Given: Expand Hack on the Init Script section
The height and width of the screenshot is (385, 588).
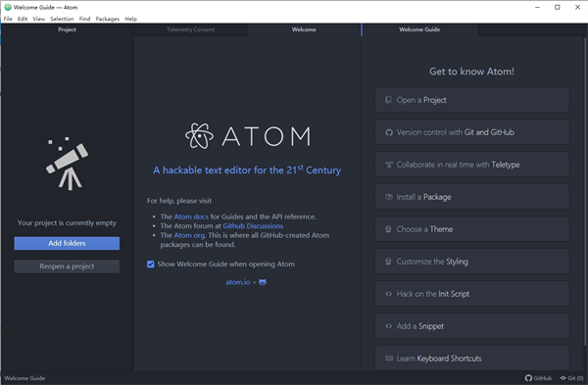Looking at the screenshot, I should tap(472, 294).
